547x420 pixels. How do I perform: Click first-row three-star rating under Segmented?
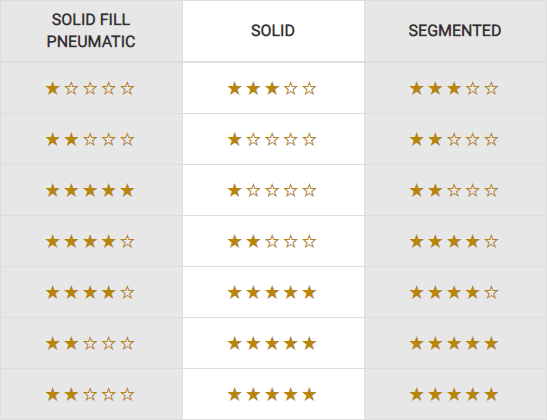[x=454, y=89]
